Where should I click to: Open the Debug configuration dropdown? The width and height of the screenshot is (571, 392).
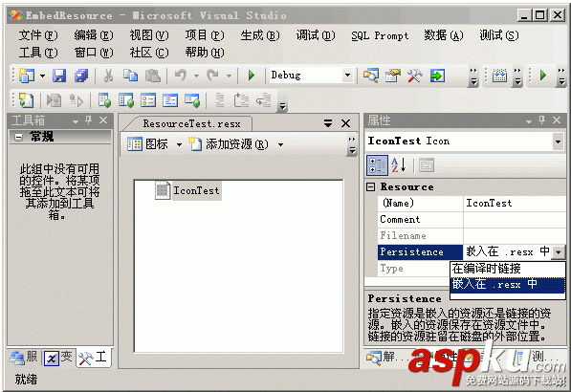[348, 76]
